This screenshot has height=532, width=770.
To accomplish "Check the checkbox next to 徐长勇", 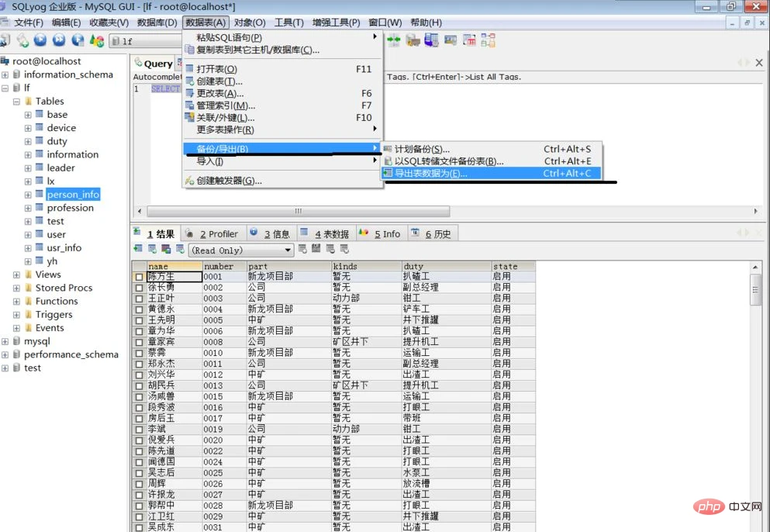I will click(x=140, y=286).
